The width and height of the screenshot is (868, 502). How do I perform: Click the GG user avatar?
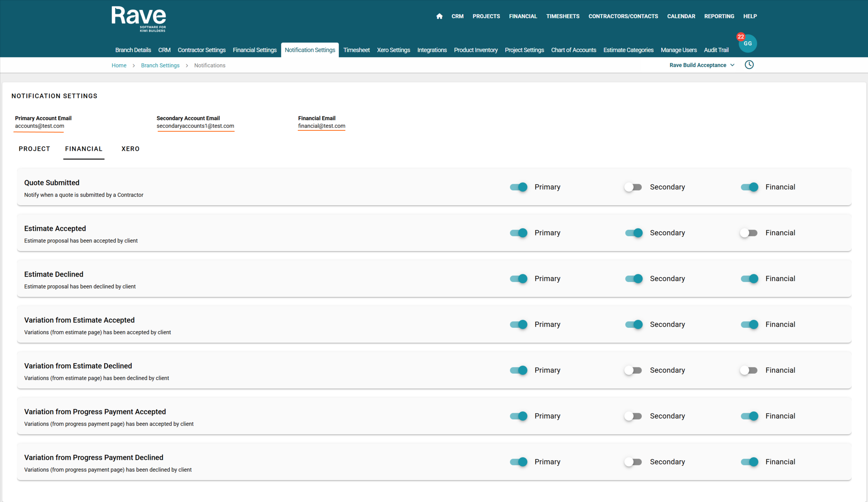point(748,44)
